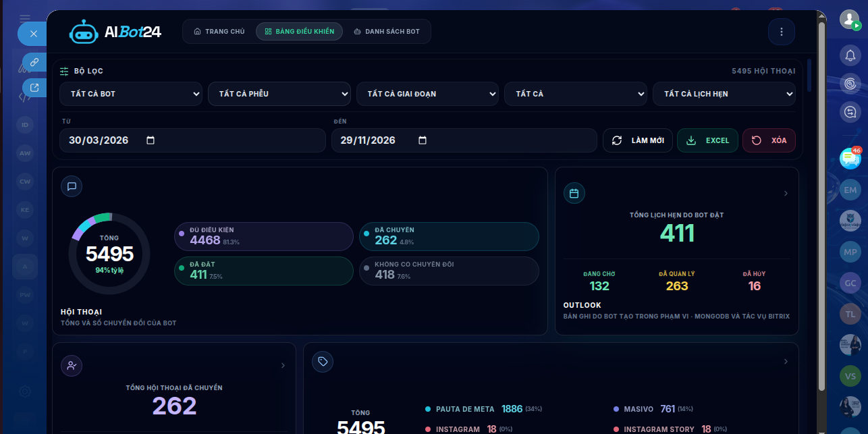
Task: Open the Tất cả lịch hẹn dropdown
Action: point(724,94)
